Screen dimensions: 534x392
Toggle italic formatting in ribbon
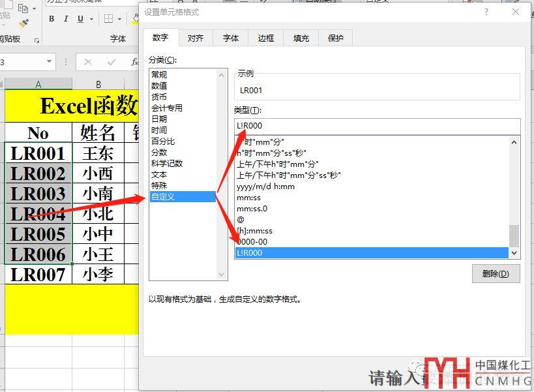click(x=66, y=19)
